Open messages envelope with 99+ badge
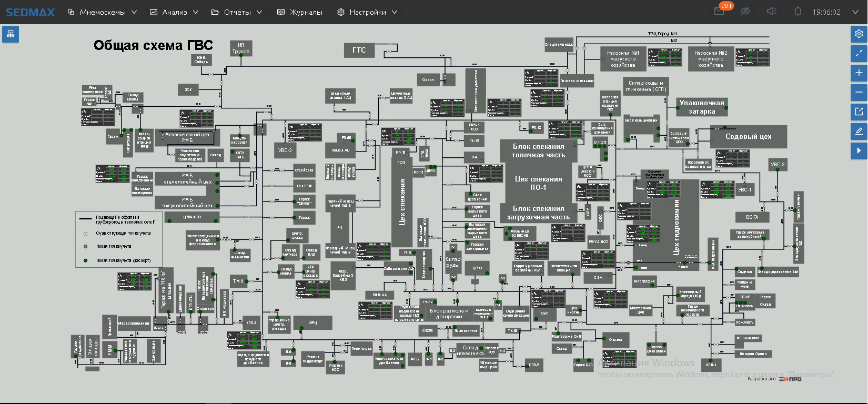Viewport: 868px width, 404px height. pyautogui.click(x=720, y=12)
